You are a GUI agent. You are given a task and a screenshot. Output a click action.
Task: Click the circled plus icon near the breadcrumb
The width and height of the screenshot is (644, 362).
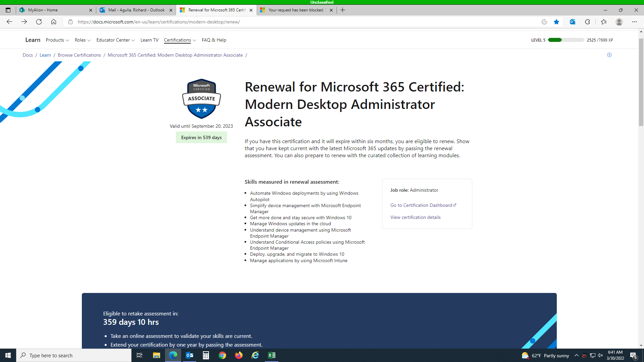pos(609,55)
